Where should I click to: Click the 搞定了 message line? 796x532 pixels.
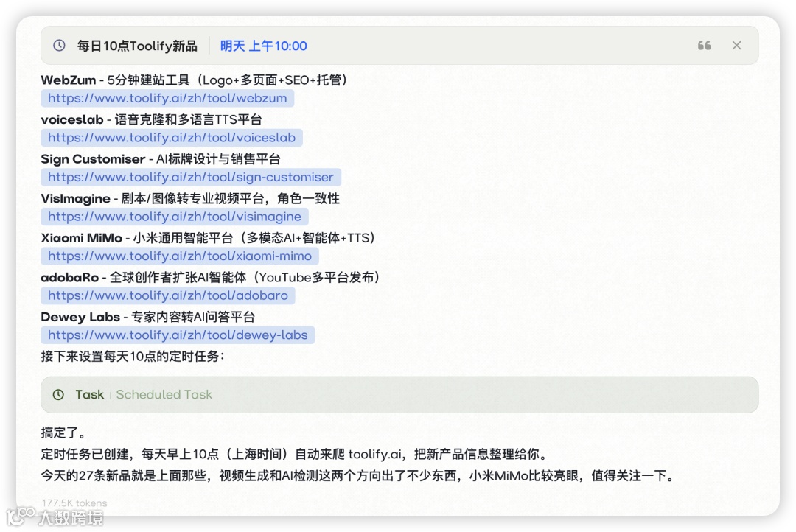pyautogui.click(x=63, y=433)
